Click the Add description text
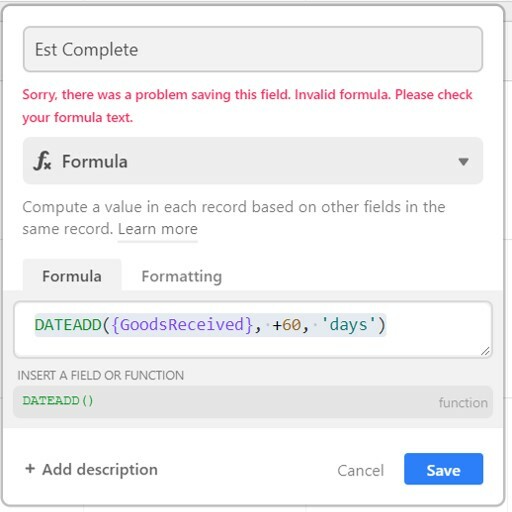This screenshot has height=512, width=512. [x=100, y=470]
